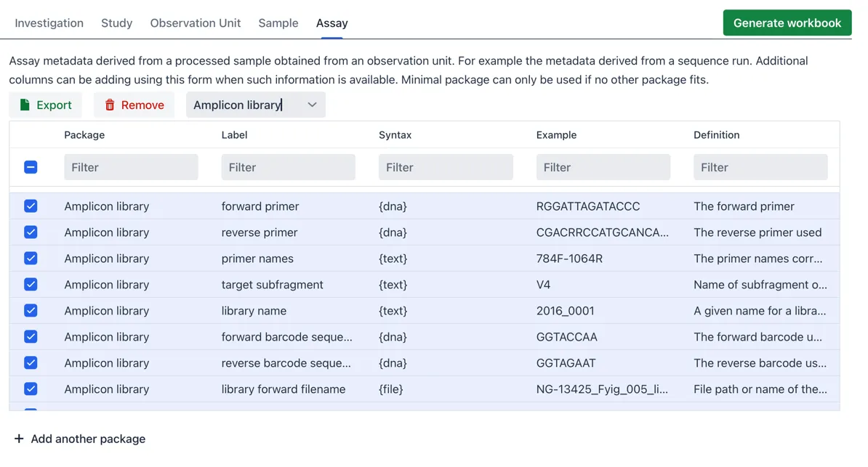Screen dimensions: 868x467
Task: Focus the Example column filter field
Action: (x=603, y=167)
